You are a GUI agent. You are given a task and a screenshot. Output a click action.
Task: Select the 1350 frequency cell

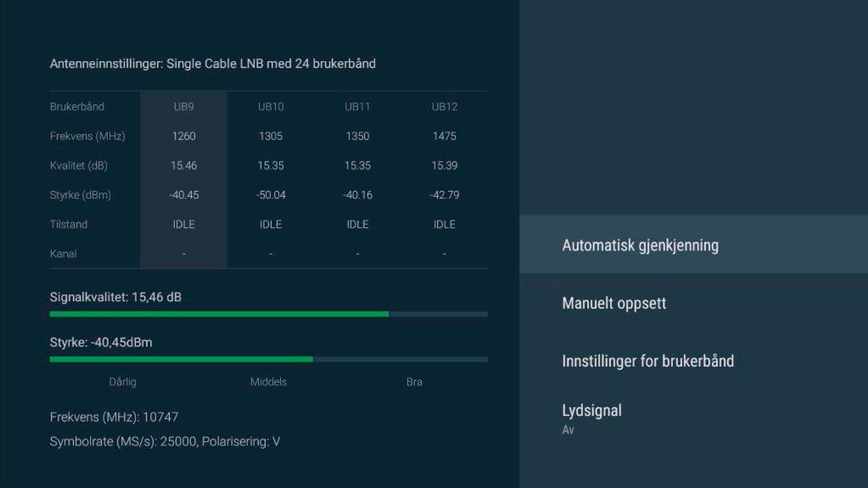(357, 136)
